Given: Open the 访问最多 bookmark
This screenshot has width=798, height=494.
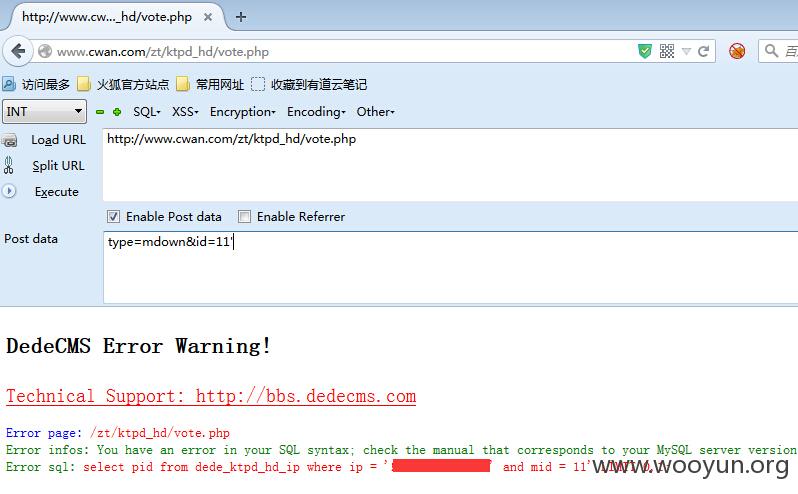Looking at the screenshot, I should (36, 84).
